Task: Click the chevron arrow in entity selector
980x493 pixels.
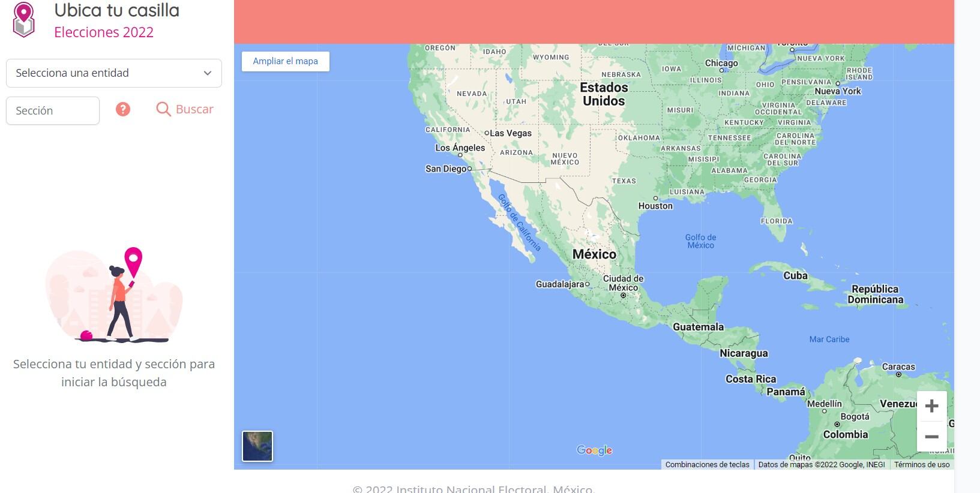Action: pyautogui.click(x=208, y=73)
